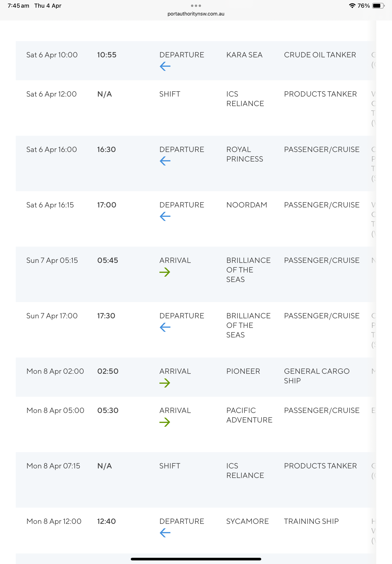The image size is (392, 564).
Task: Select the PACIFIC ADVENTURE vessel name
Action: click(x=249, y=415)
